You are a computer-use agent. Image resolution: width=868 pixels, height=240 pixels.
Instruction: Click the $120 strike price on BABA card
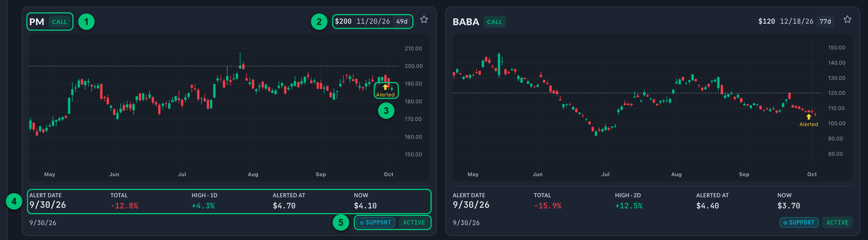(x=766, y=21)
